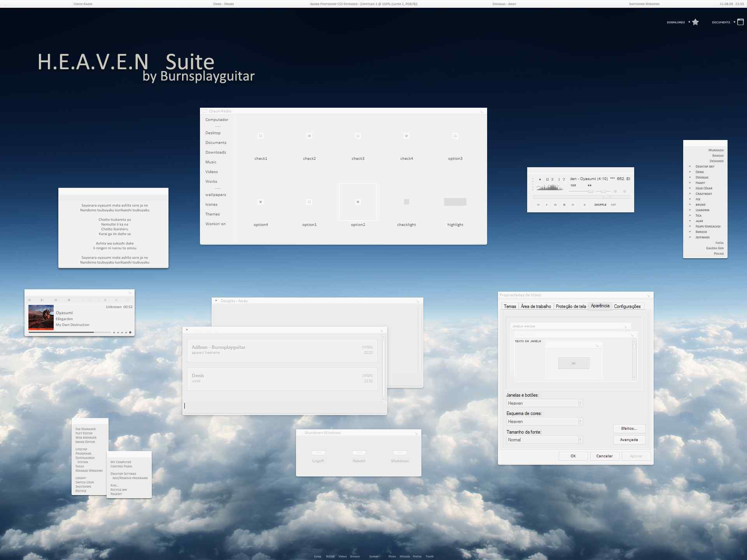This screenshot has height=560, width=747.
Task: Click OK in Propriedades de Vídeo
Action: tap(573, 456)
